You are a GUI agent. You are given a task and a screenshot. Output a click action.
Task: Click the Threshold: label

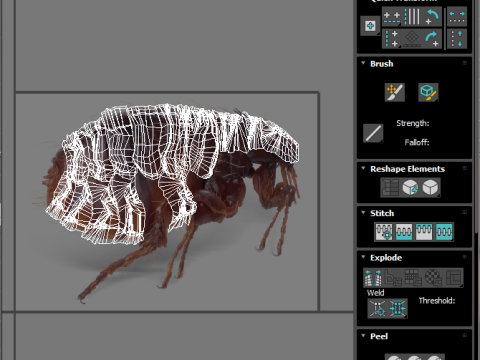tap(437, 301)
